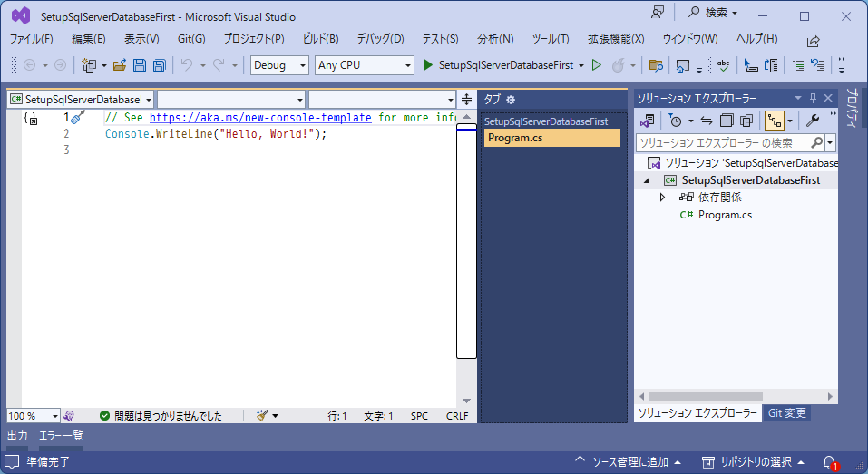Screen dimensions: 868x474
Task: Click the 検索 search button in the title bar
Action: click(x=713, y=12)
